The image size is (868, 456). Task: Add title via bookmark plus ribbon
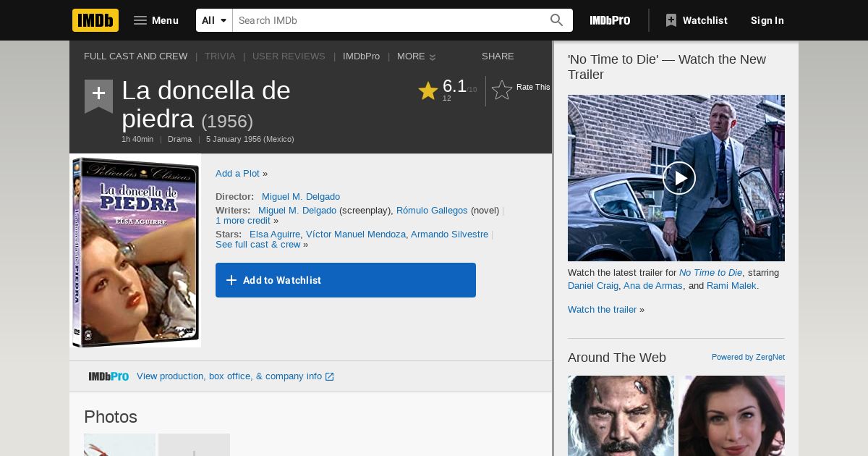[98, 96]
